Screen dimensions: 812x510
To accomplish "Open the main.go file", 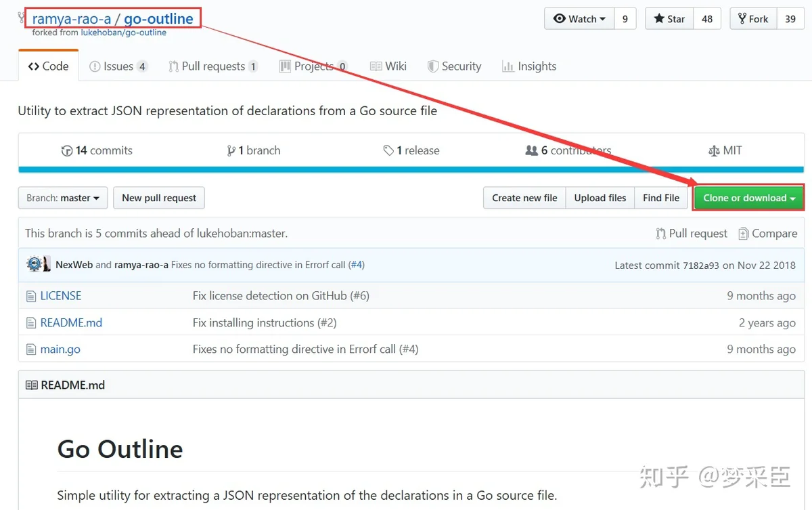I will click(60, 349).
